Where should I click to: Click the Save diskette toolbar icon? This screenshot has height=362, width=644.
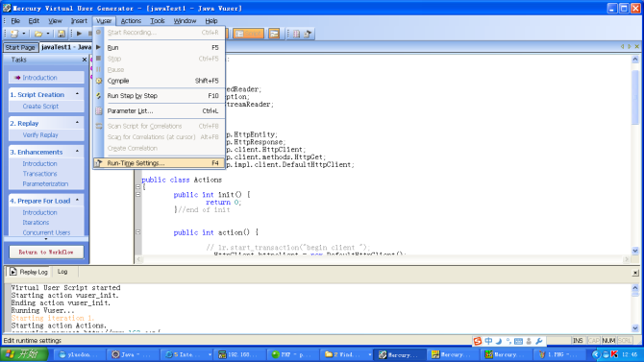point(62,34)
